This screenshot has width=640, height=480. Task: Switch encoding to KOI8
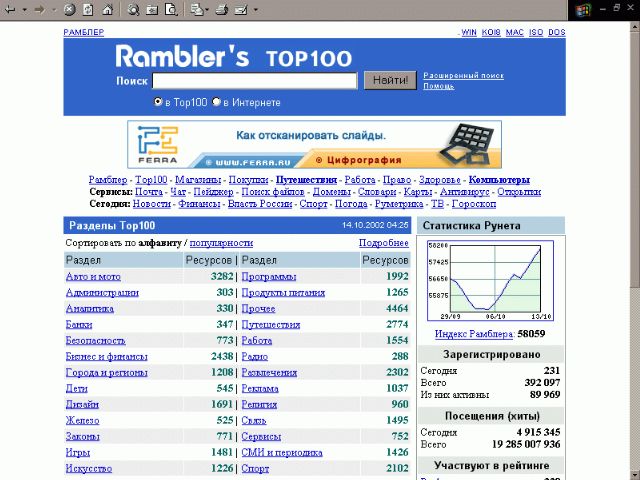[491, 32]
